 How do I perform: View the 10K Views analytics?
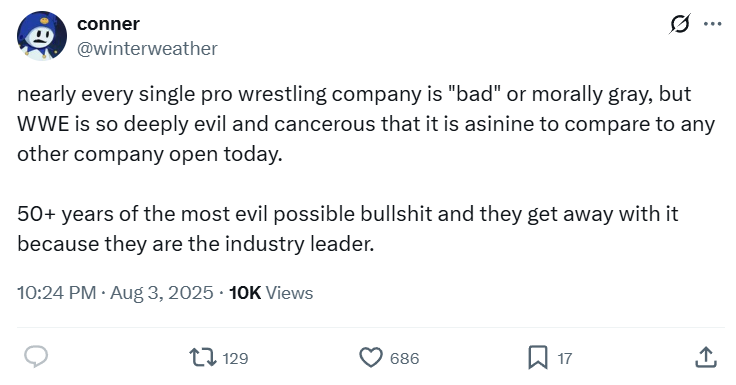coord(271,293)
